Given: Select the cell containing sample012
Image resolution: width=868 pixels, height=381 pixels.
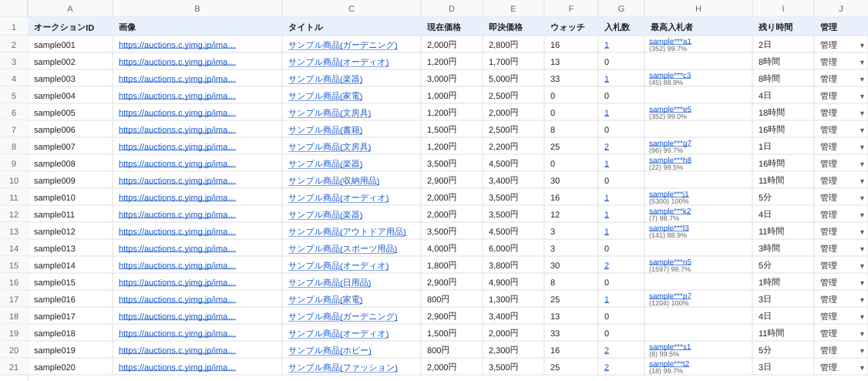Looking at the screenshot, I should click(70, 231).
